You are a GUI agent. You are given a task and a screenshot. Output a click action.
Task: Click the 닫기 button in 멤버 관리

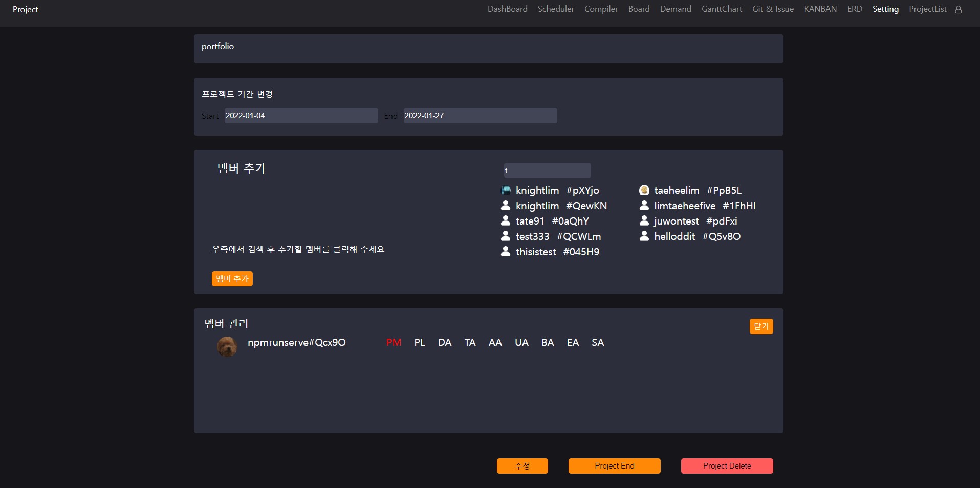coord(761,326)
